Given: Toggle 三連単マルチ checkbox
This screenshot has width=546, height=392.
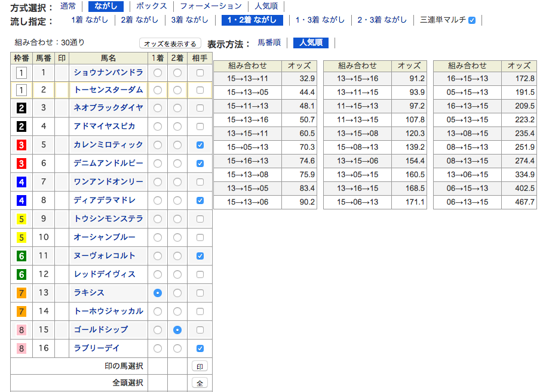Looking at the screenshot, I should (x=472, y=20).
